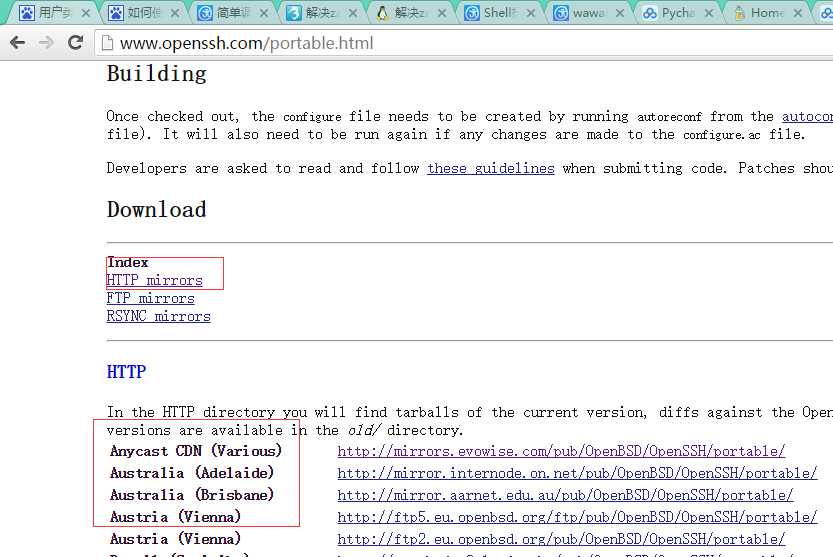Switch to the tab with Linux penguin icon
Screen dimensions: 833x557
pyautogui.click(x=410, y=13)
